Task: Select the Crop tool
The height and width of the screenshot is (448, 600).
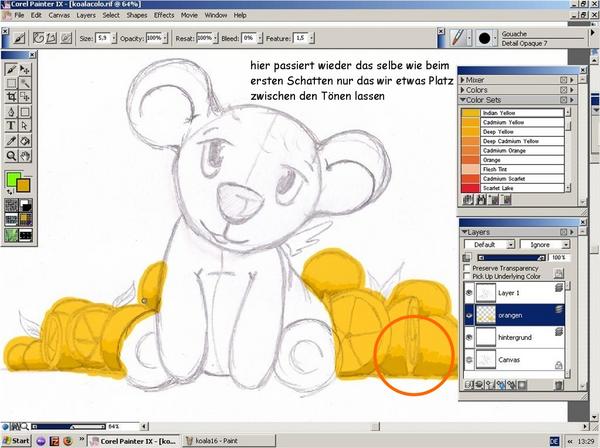Action: click(x=11, y=96)
